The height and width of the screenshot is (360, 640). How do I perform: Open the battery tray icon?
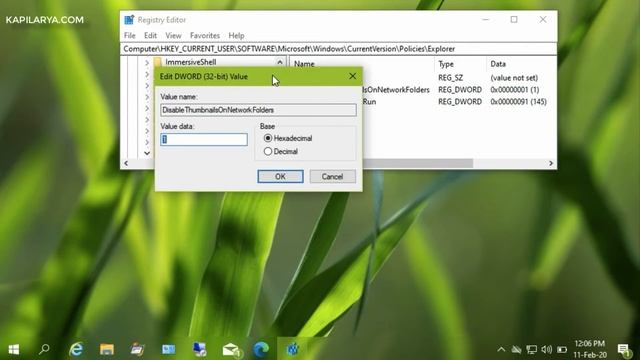point(562,349)
